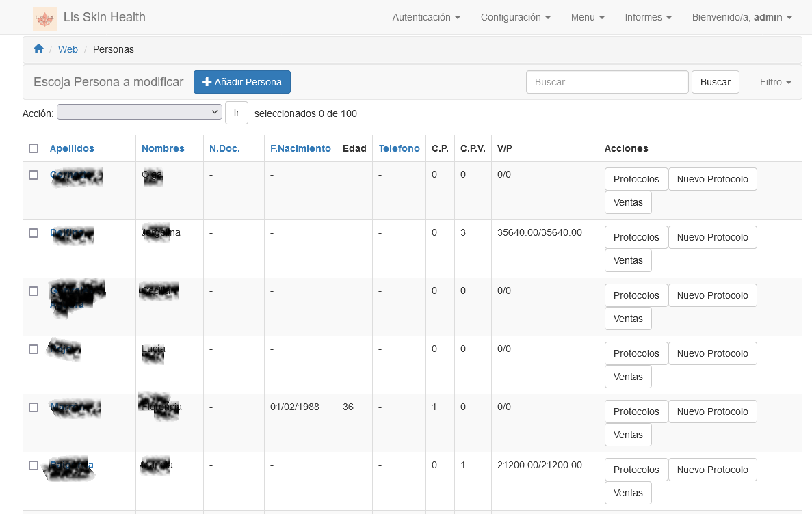812x514 pixels.
Task: Select the checkbox for the Lucía row
Action: pyautogui.click(x=34, y=349)
